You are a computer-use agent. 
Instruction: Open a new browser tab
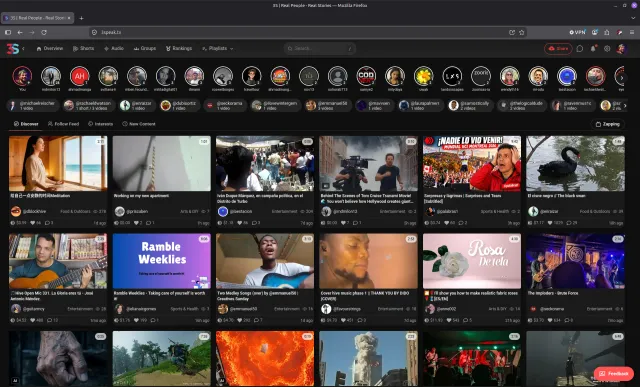click(81, 18)
